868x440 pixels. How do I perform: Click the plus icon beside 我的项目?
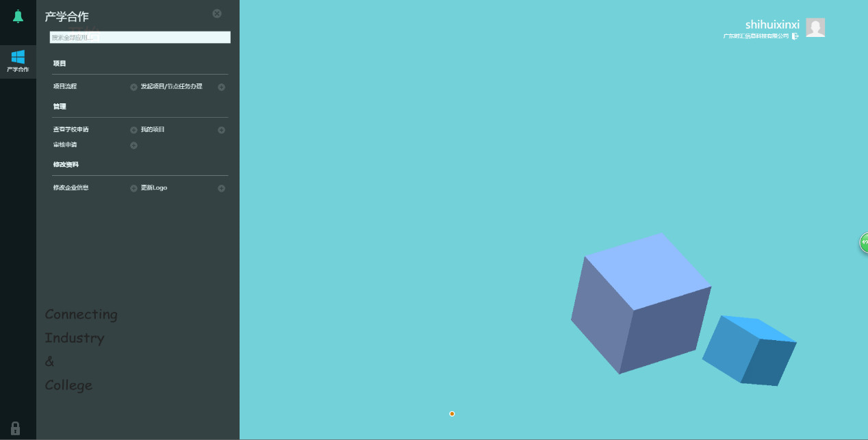pos(221,130)
